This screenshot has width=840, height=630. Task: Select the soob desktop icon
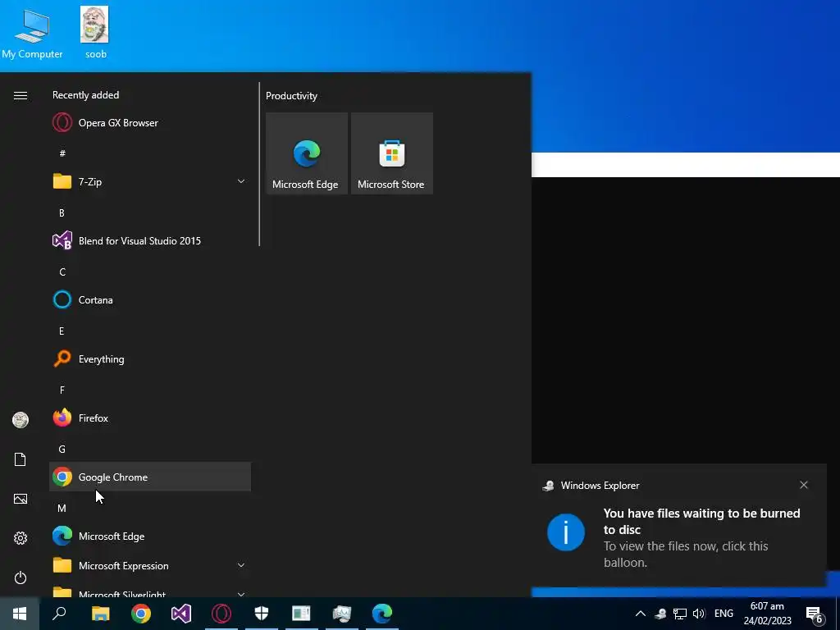[95, 33]
